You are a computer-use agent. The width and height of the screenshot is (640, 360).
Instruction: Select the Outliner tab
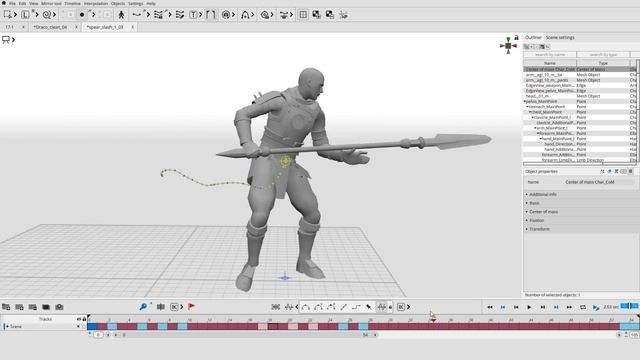[533, 38]
